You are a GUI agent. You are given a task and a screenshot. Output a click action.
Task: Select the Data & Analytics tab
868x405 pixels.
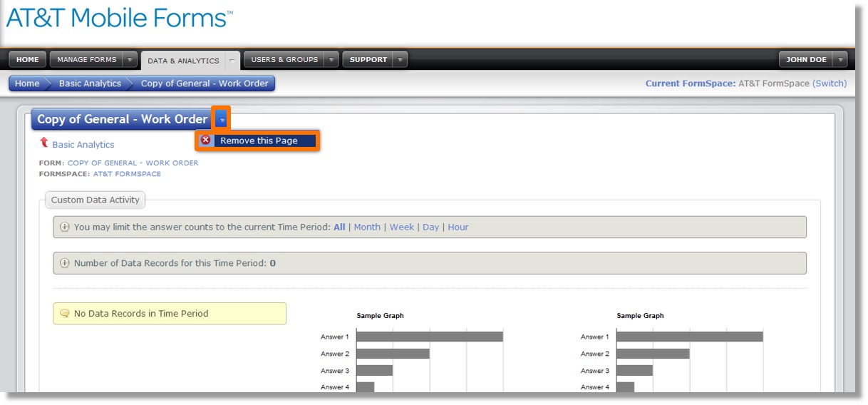[183, 61]
